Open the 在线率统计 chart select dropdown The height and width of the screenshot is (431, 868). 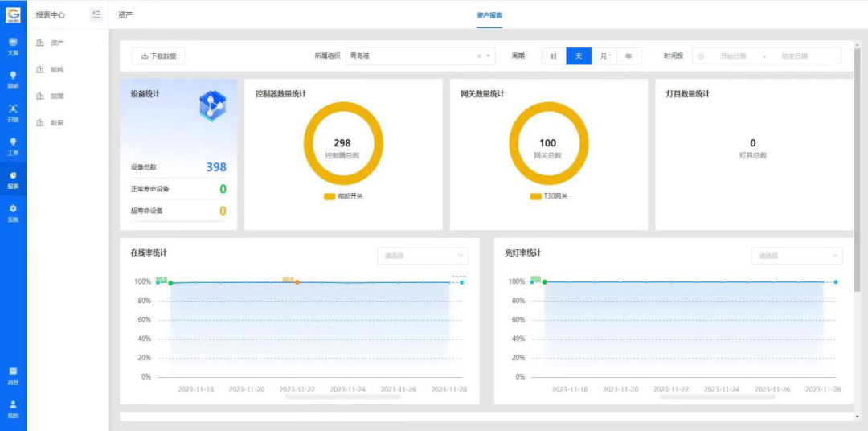(x=423, y=256)
